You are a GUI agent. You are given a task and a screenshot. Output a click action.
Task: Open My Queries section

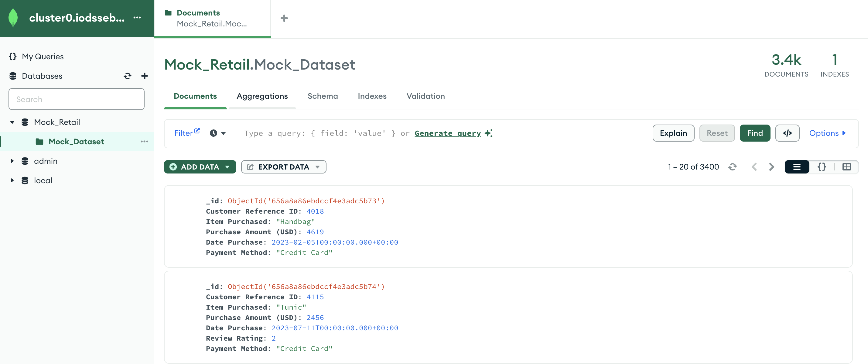[x=43, y=56]
